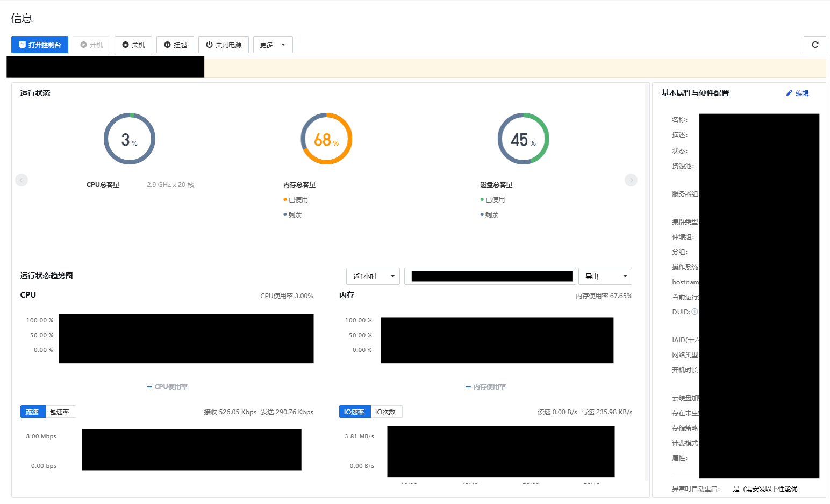Toggle the CPU使用率 chart legend
The height and width of the screenshot is (504, 830).
pyautogui.click(x=167, y=386)
